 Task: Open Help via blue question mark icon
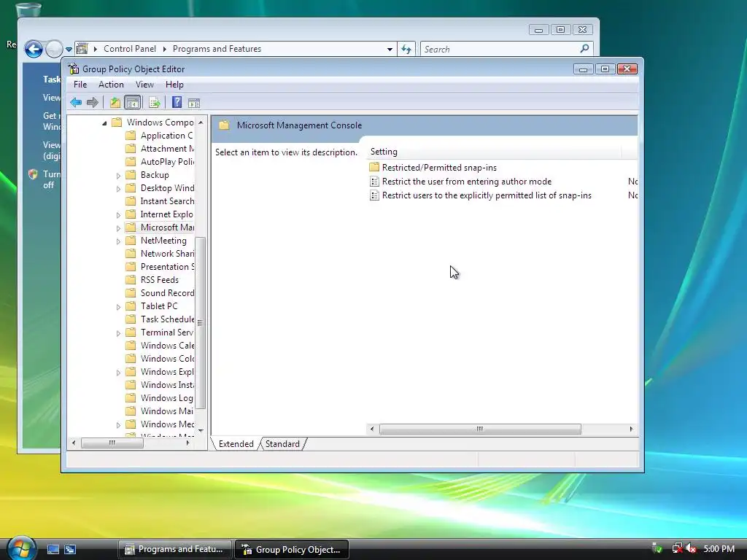[177, 102]
